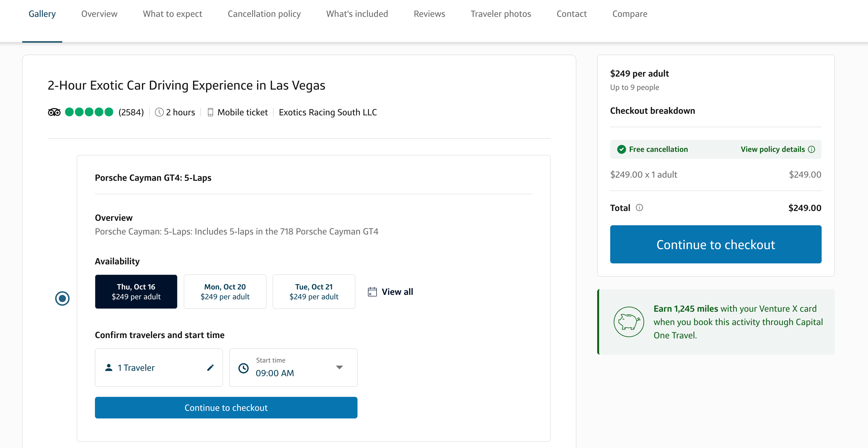Go to Cancellation policy tab
The height and width of the screenshot is (448, 868).
pos(264,14)
